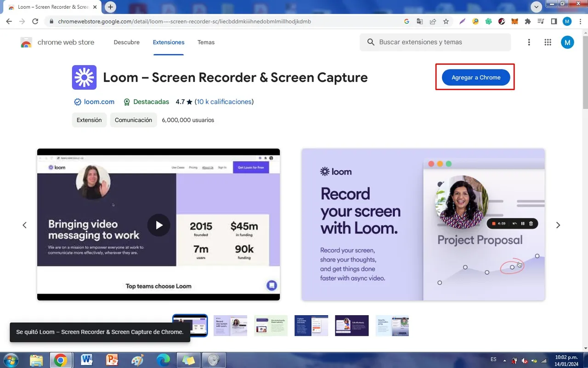The height and width of the screenshot is (368, 588).
Task: Open PowerPoint from the taskbar
Action: 112,360
